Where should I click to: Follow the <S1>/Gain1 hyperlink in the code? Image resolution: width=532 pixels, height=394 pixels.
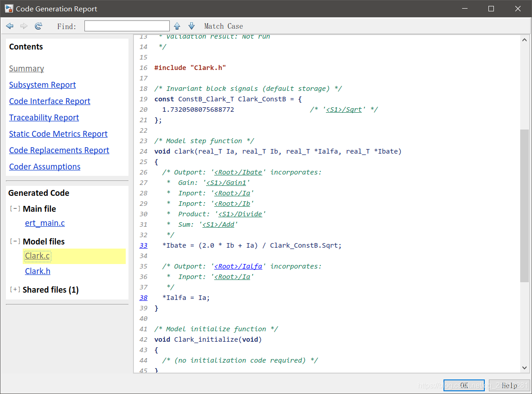[227, 182]
